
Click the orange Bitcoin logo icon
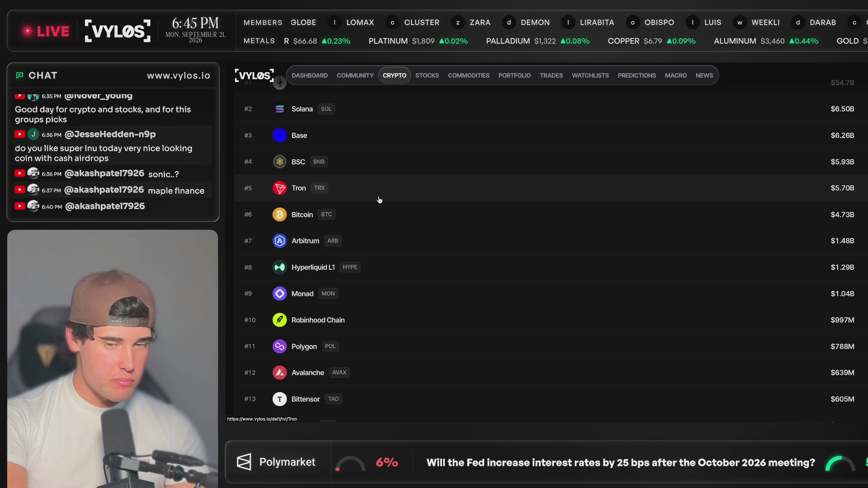pos(279,215)
